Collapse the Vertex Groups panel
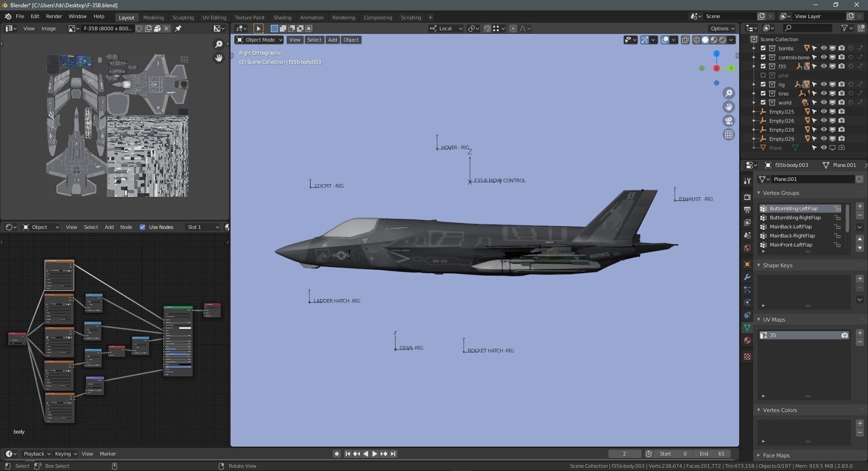Viewport: 868px width, 471px height. [759, 193]
